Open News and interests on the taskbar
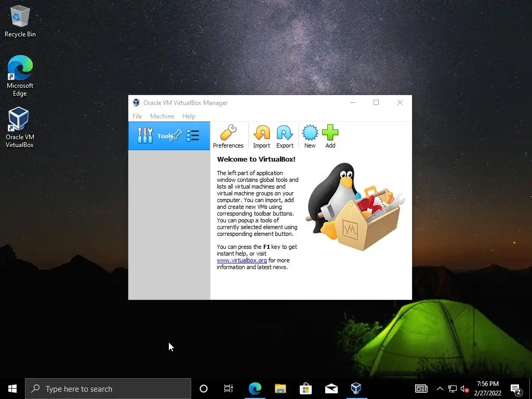The height and width of the screenshot is (399, 532). pos(421,389)
